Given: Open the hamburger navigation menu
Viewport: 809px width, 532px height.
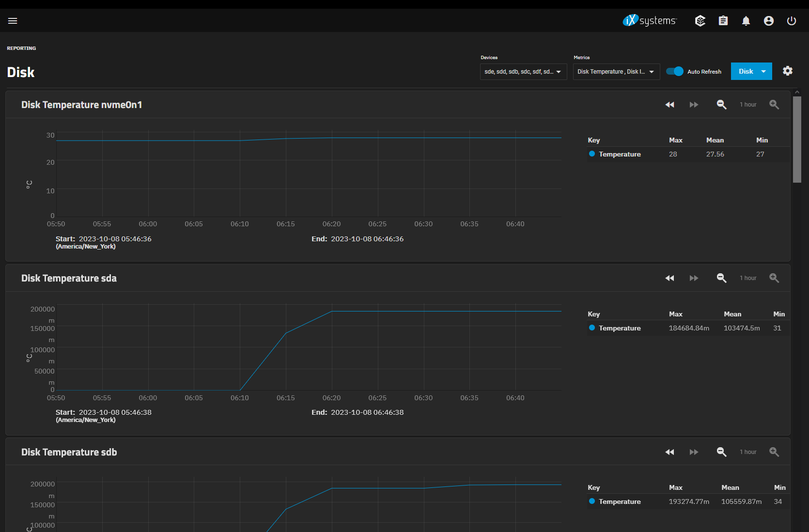Looking at the screenshot, I should [x=13, y=21].
